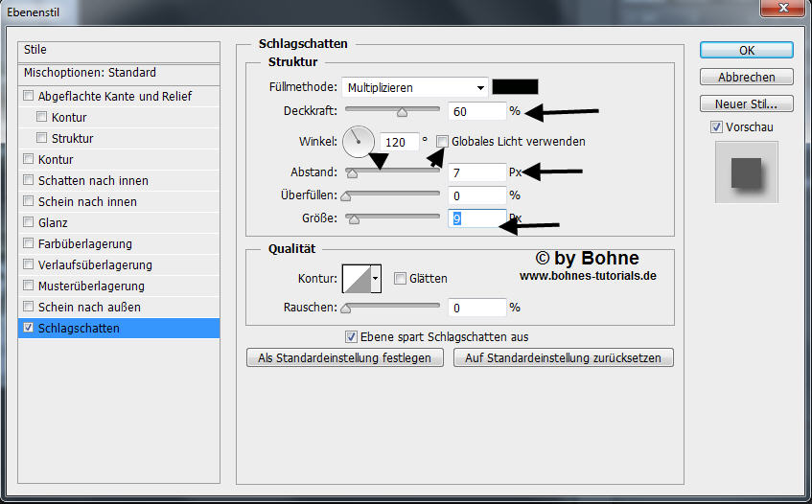
Task: Disable the Vorschau preview checkbox
Action: 716,127
